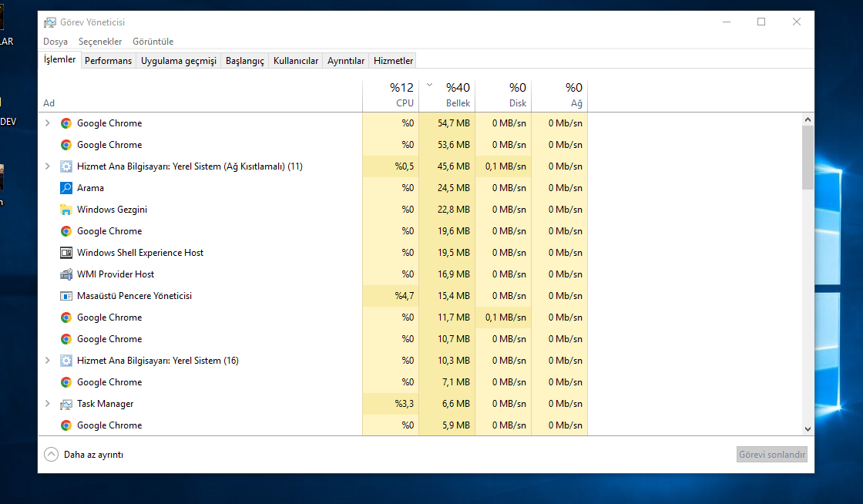Viewport: 863px width, 504px height.
Task: Click the Windows Shell Experience Host icon
Action: (x=66, y=253)
